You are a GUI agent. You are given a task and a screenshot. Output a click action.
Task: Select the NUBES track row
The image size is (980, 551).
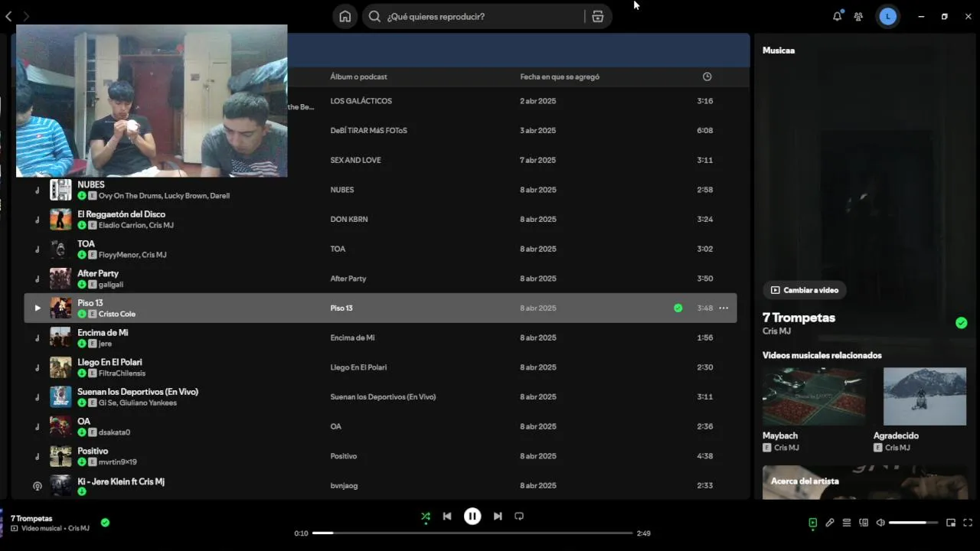[x=381, y=190]
